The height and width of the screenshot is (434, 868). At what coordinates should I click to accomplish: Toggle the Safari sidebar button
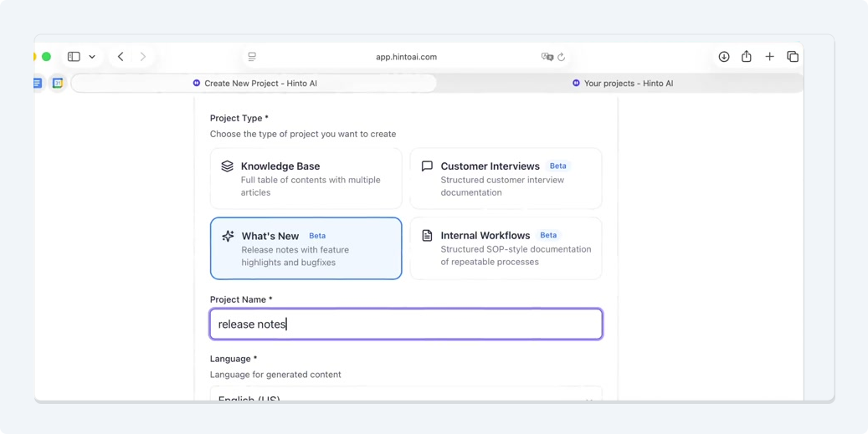[74, 57]
